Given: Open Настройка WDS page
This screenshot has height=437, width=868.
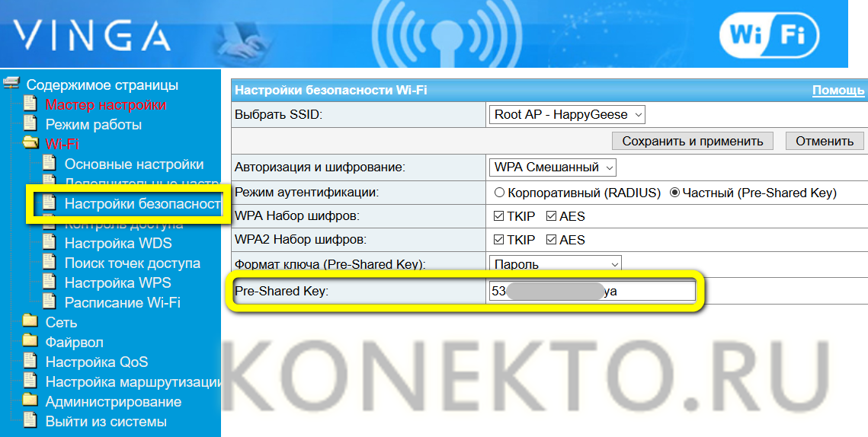Looking at the screenshot, I should 118,244.
